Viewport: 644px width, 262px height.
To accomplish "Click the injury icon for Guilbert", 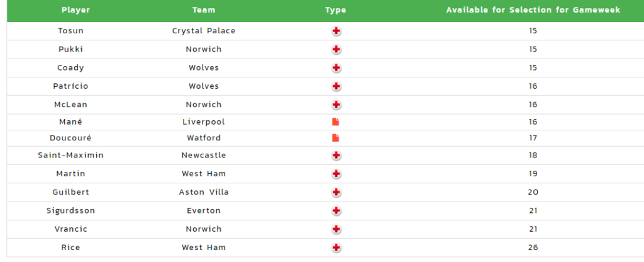I will (336, 192).
